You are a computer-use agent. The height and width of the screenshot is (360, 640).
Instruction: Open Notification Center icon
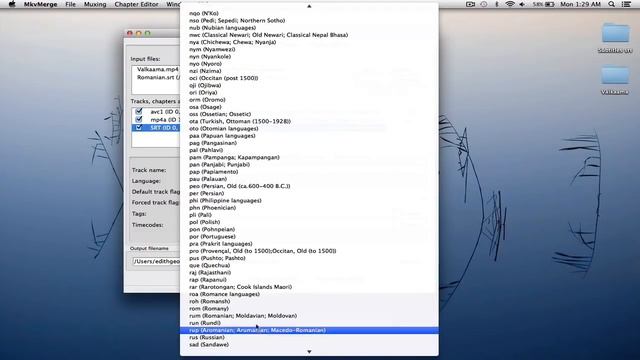627,4
